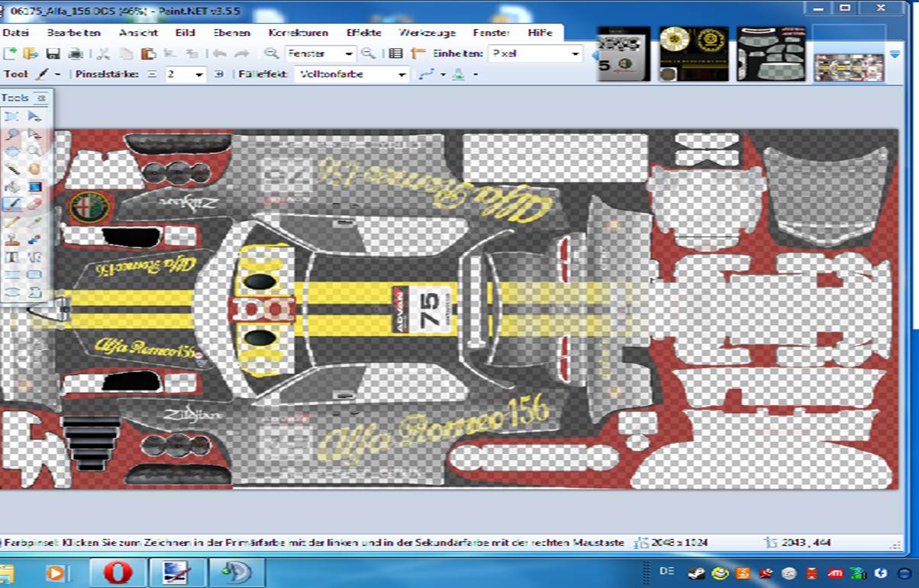The height and width of the screenshot is (588, 919).
Task: Open the Pinselstärke value dropdown
Action: click(199, 74)
